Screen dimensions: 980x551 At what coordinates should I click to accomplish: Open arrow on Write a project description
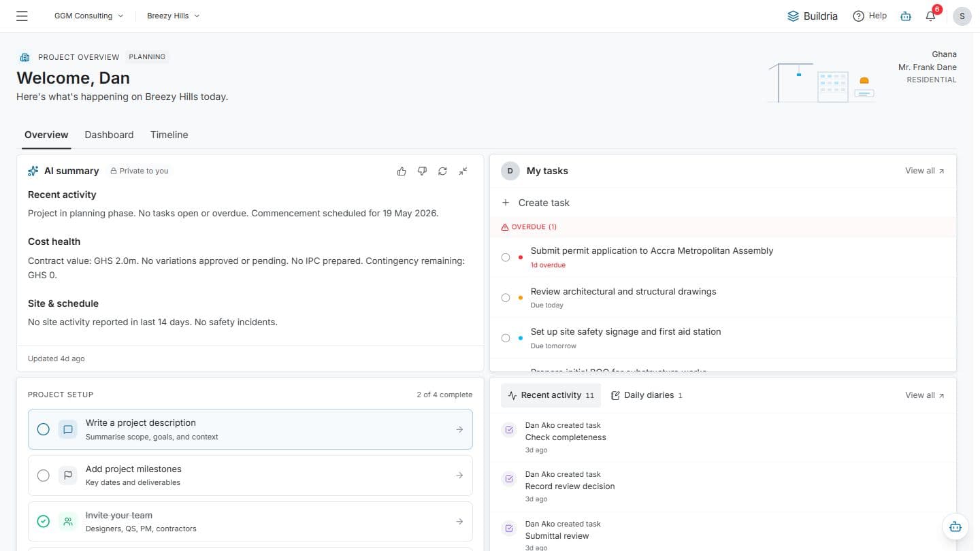tap(459, 429)
